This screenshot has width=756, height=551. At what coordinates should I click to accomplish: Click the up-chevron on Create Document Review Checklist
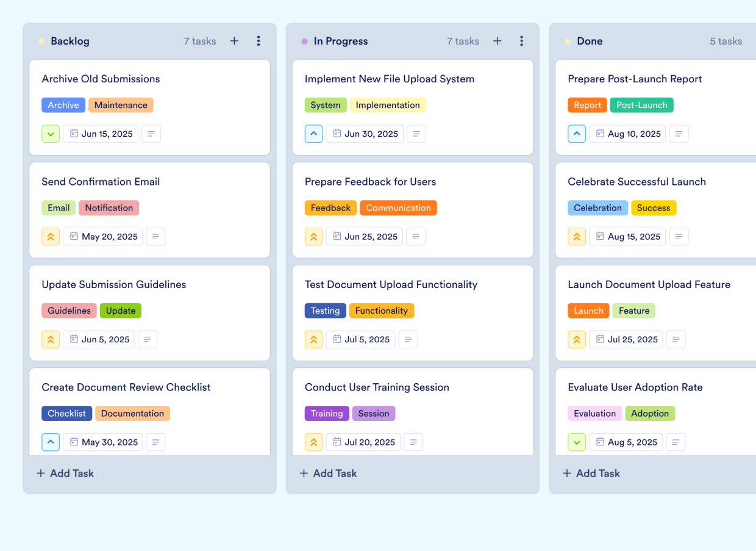coord(51,442)
